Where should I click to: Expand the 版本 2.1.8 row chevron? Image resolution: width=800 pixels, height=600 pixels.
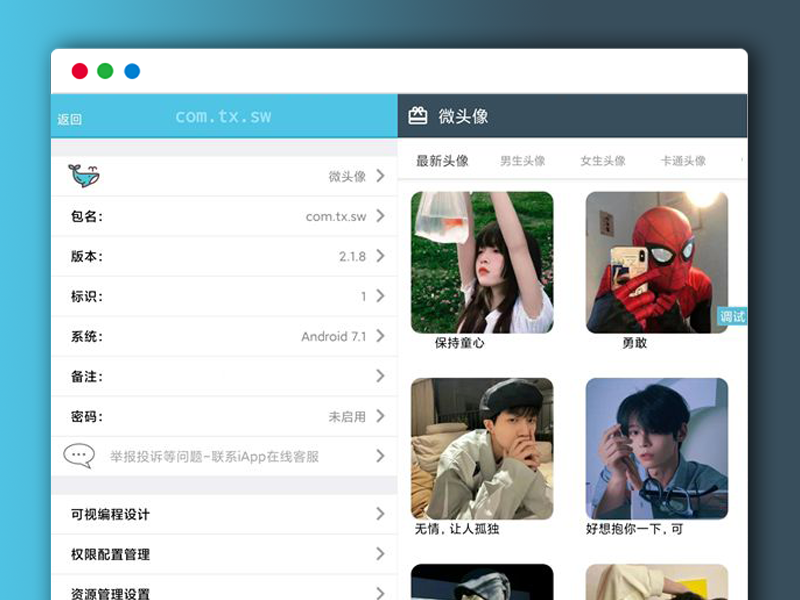click(x=379, y=256)
